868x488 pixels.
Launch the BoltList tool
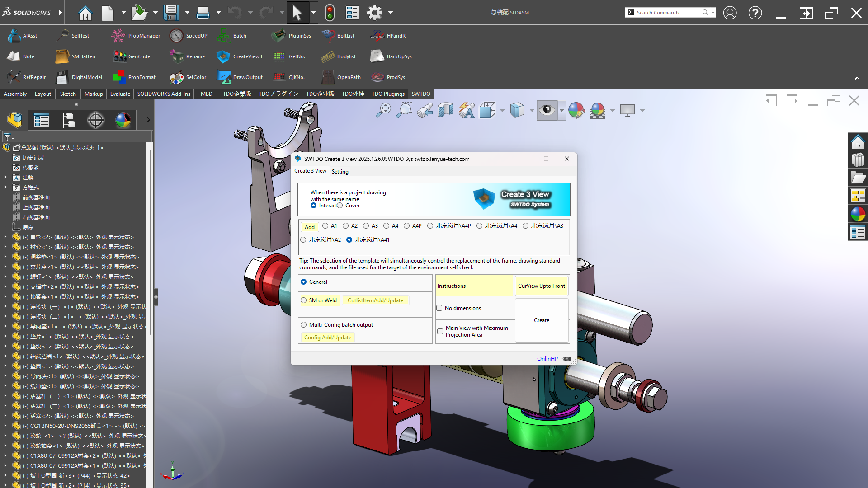(328, 36)
